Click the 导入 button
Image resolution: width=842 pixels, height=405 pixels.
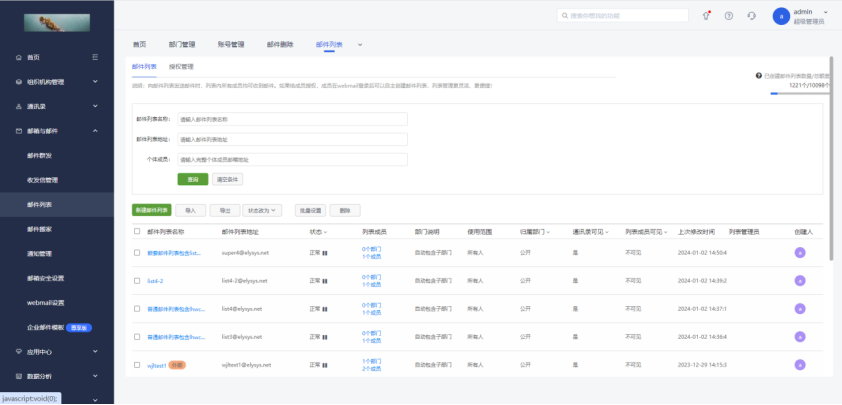(x=191, y=211)
